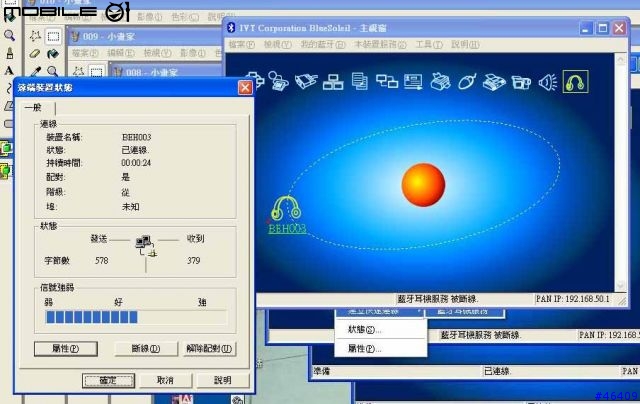The width and height of the screenshot is (640, 404).
Task: Click 已連線. in the back window status bar
Action: click(497, 371)
